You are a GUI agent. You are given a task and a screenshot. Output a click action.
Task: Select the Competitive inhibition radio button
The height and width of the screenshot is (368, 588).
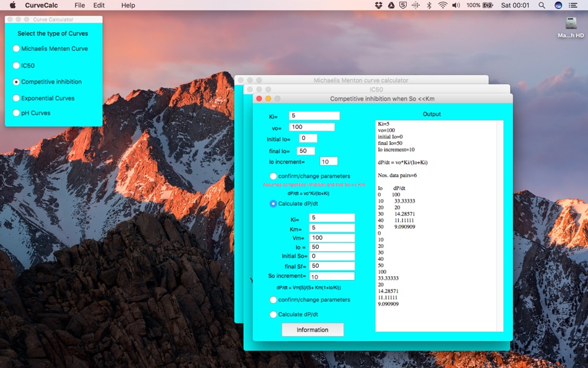[x=16, y=82]
